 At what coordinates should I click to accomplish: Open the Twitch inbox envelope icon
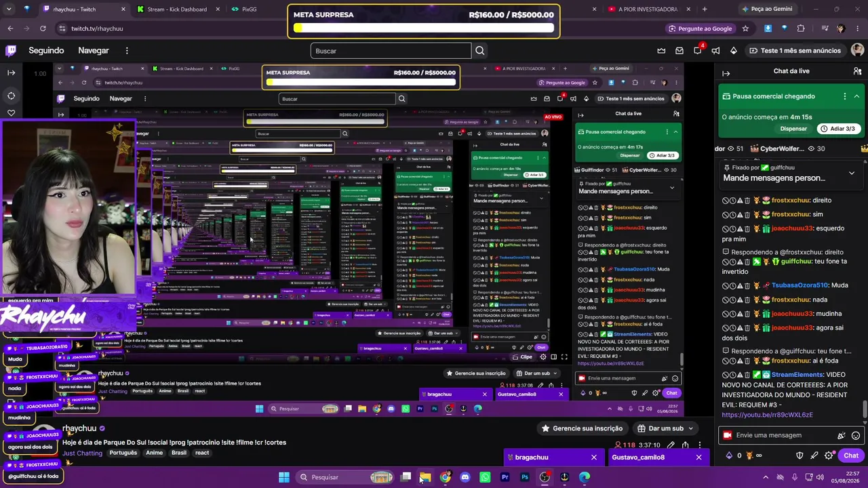click(679, 51)
